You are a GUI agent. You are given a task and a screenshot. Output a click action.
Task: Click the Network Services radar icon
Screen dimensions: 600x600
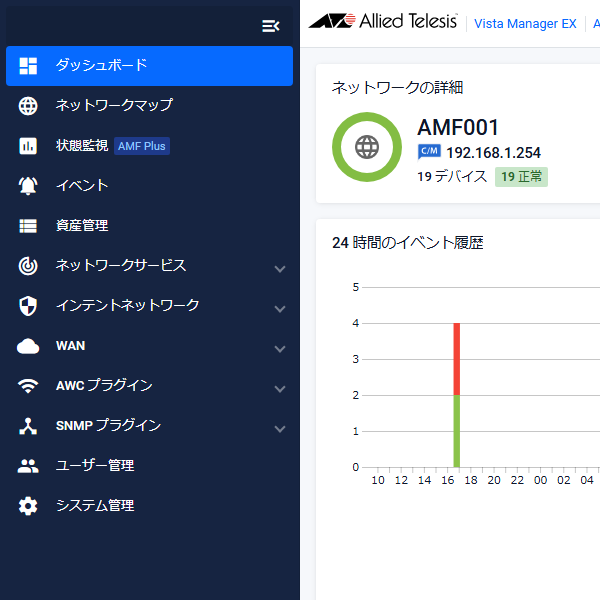[x=28, y=266]
